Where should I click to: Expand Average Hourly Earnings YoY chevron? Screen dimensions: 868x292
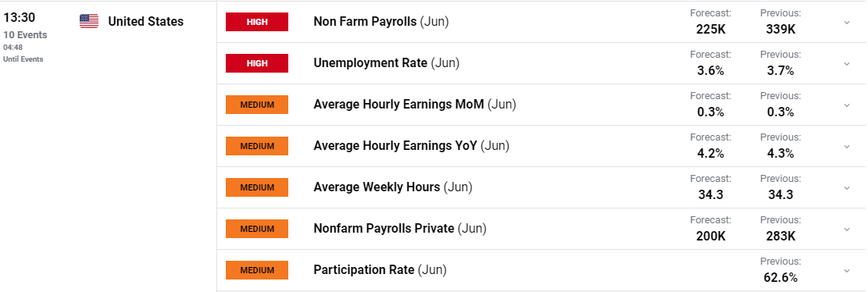tap(846, 147)
